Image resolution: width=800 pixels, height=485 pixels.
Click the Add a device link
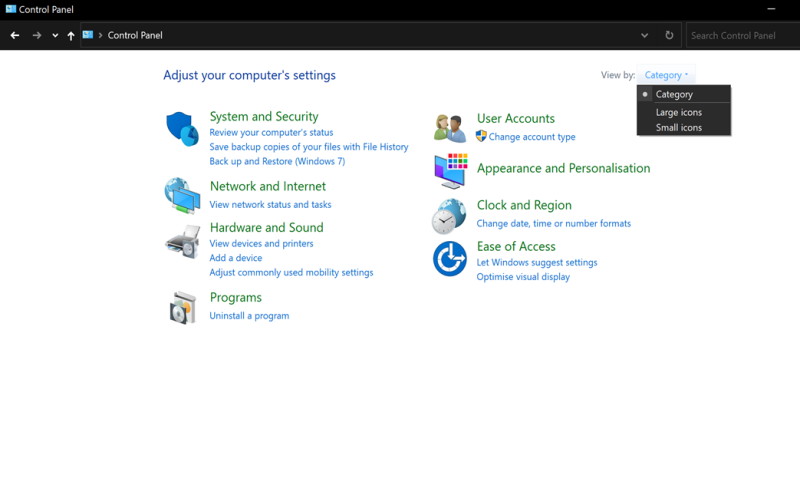pos(236,258)
